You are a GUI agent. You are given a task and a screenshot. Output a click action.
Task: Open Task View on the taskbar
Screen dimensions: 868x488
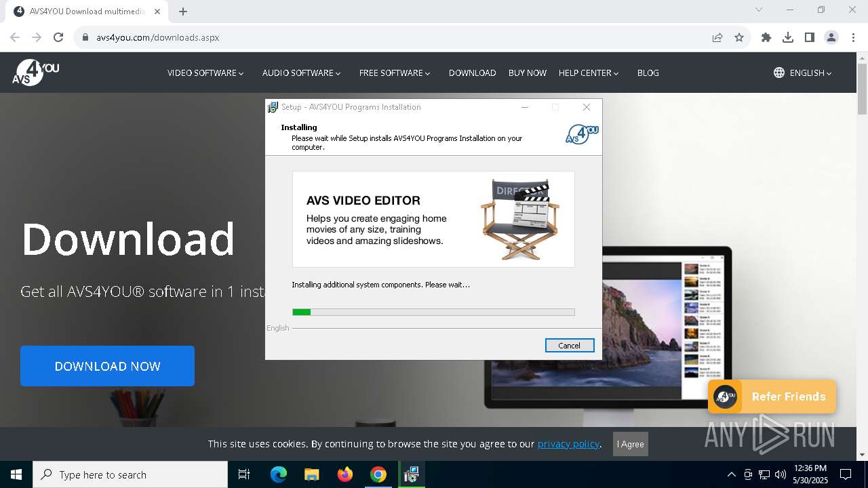click(x=244, y=474)
